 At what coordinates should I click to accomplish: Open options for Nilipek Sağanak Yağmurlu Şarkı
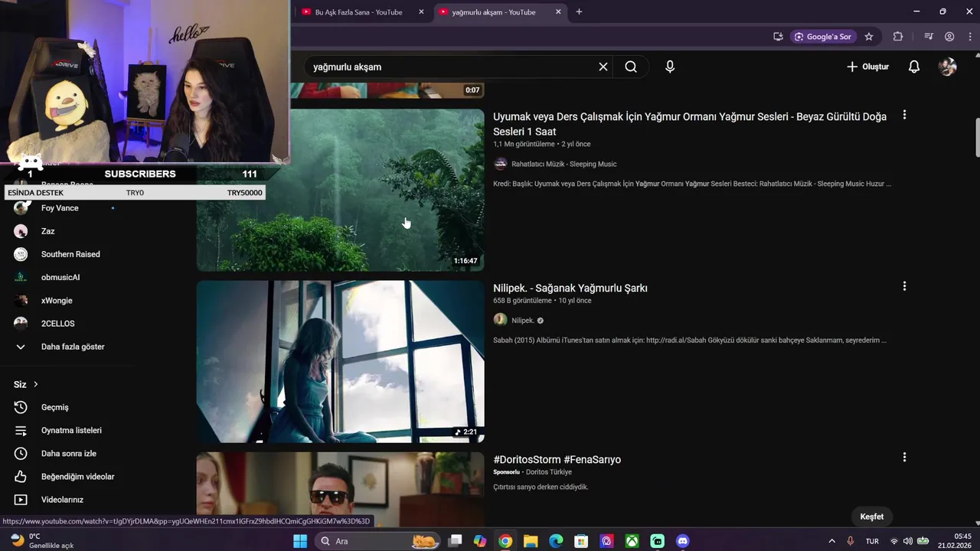point(904,286)
